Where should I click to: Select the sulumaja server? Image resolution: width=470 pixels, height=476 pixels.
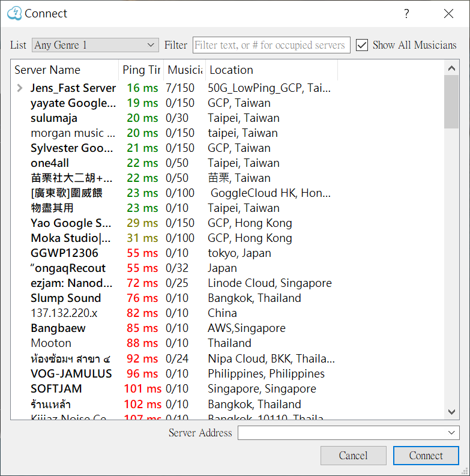click(x=54, y=118)
